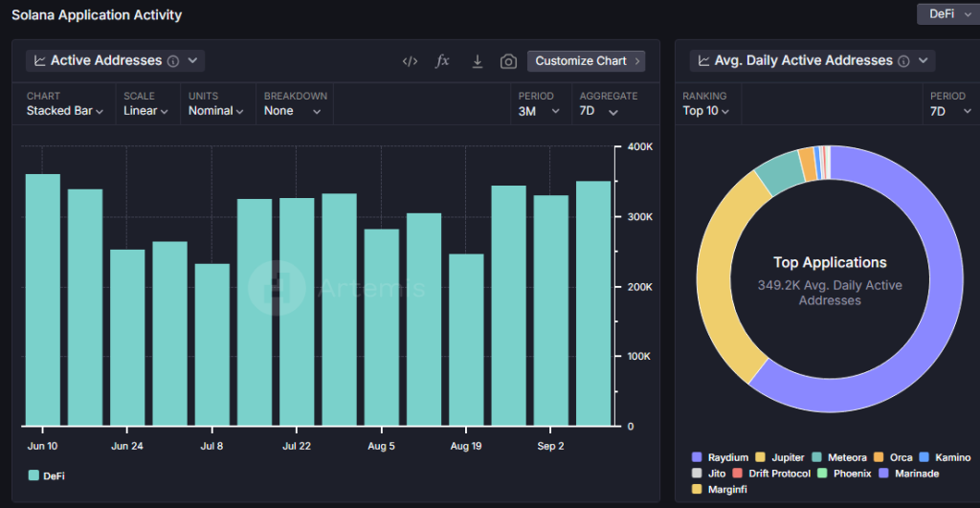The width and height of the screenshot is (980, 508).
Task: Toggle Phoenix in the donut legend
Action: tap(844, 474)
